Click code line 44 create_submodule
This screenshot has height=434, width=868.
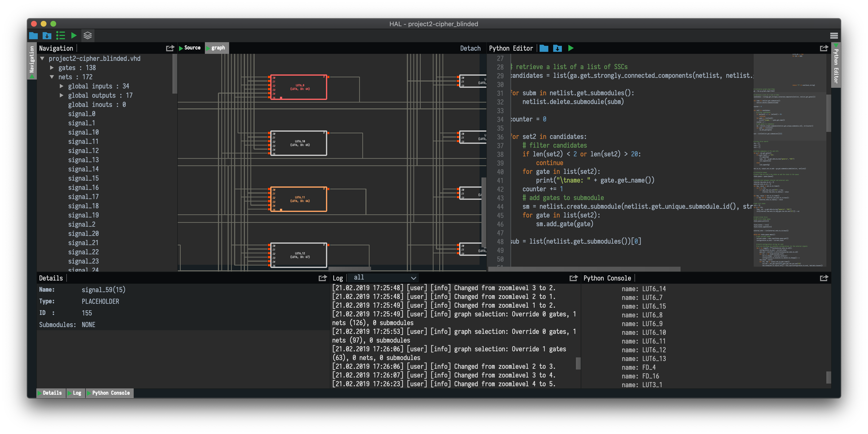(637, 206)
